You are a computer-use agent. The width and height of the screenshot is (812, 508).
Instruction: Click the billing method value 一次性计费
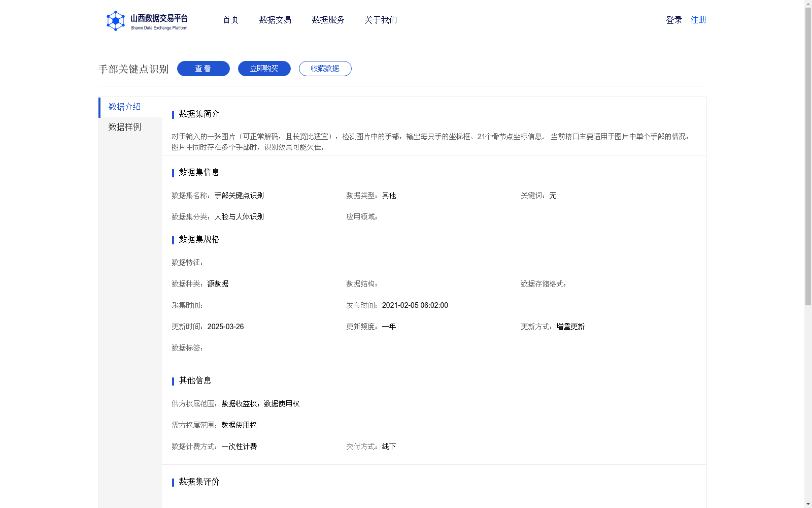[239, 447]
